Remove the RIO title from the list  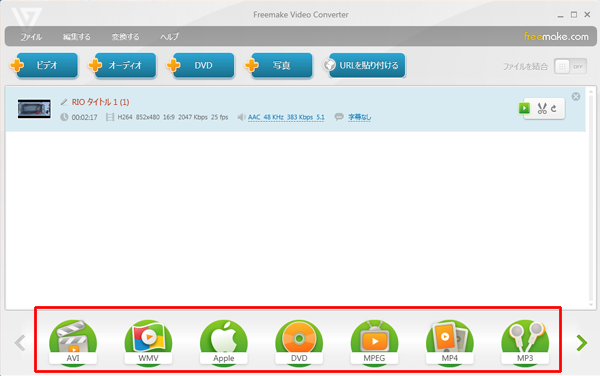(x=576, y=96)
